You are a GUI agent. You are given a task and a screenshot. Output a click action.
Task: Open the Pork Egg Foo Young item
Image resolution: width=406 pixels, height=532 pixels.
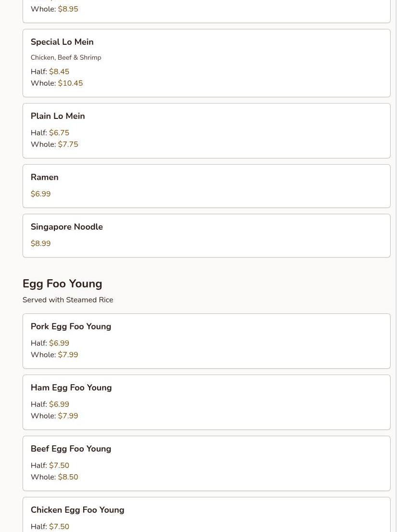71,326
